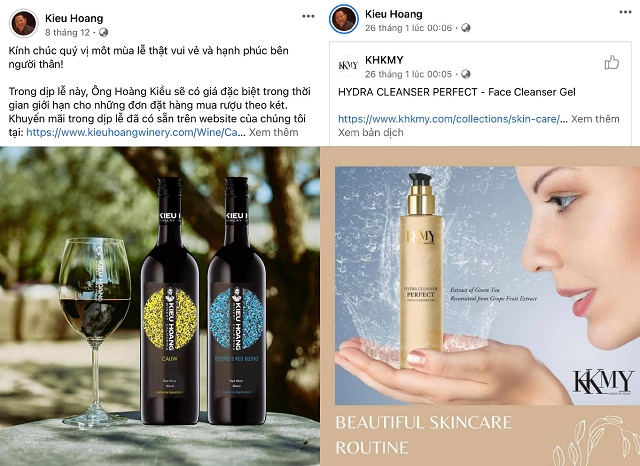Expand KHKMY post text with Xem thêm
Viewport: 640px width, 466px height.
[595, 119]
